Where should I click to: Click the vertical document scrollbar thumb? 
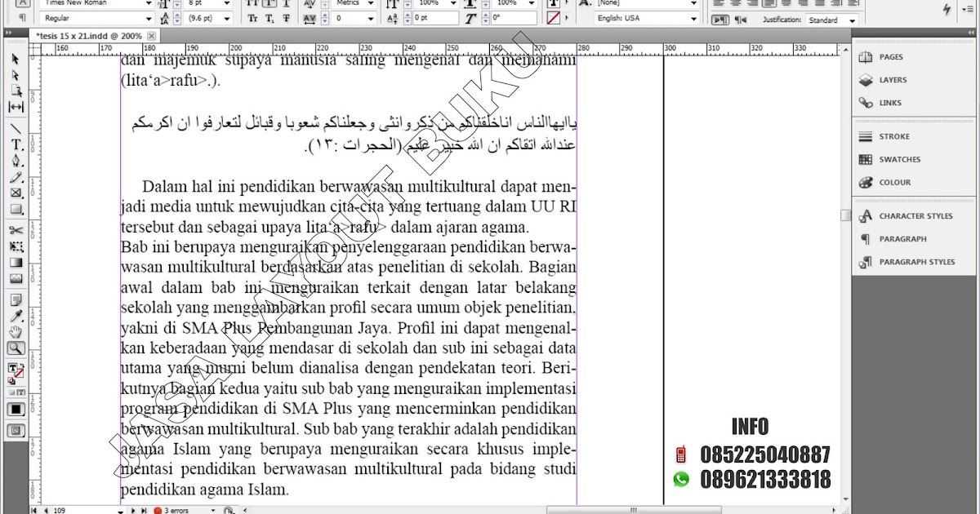[x=845, y=215]
